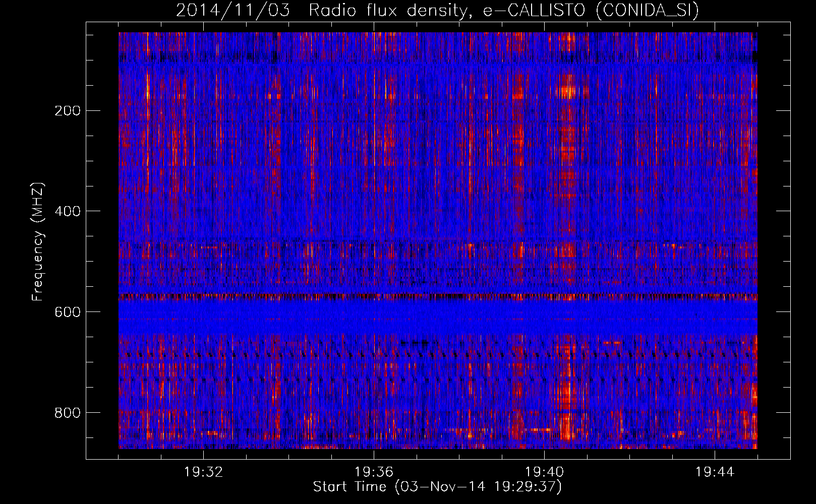Click the "200" frequency tick label
The image size is (816, 504).
tap(67, 111)
